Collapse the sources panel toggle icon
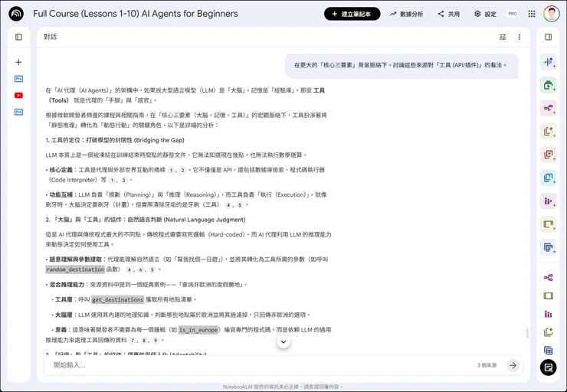This screenshot has width=567, height=392. 18,37
